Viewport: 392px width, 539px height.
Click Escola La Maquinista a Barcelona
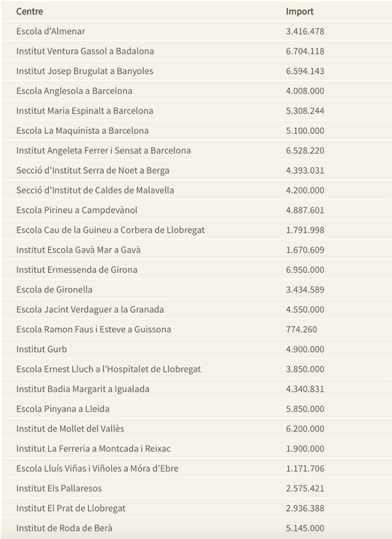pyautogui.click(x=82, y=131)
